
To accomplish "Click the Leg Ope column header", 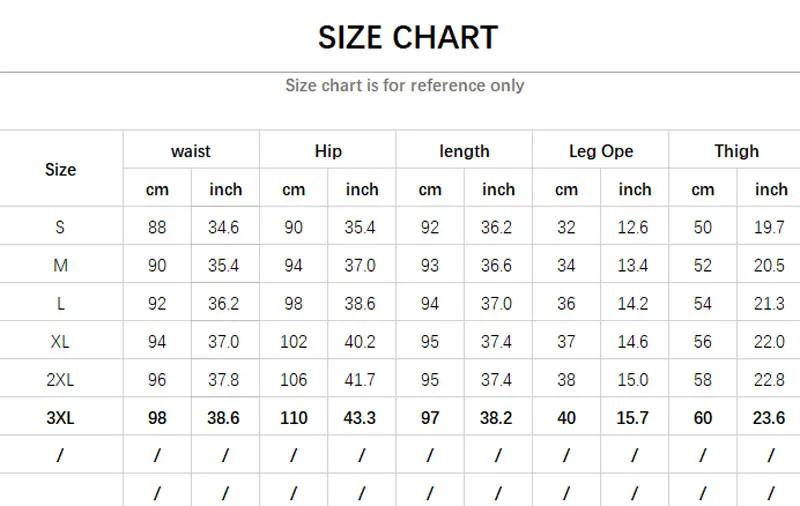I will click(600, 151).
